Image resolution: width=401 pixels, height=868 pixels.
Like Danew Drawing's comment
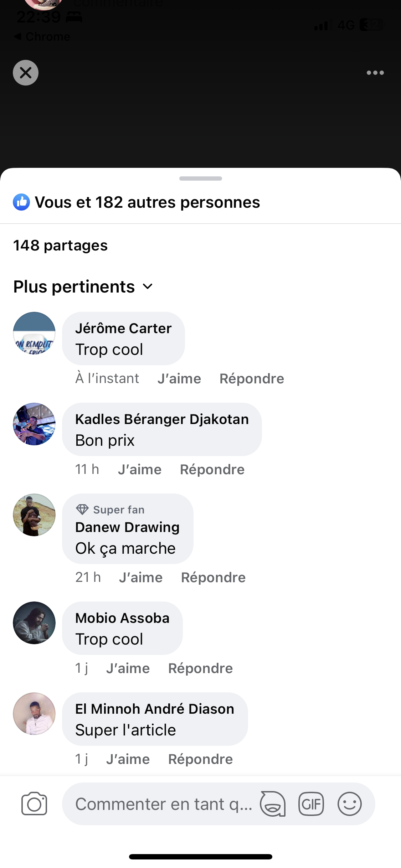[x=140, y=577]
